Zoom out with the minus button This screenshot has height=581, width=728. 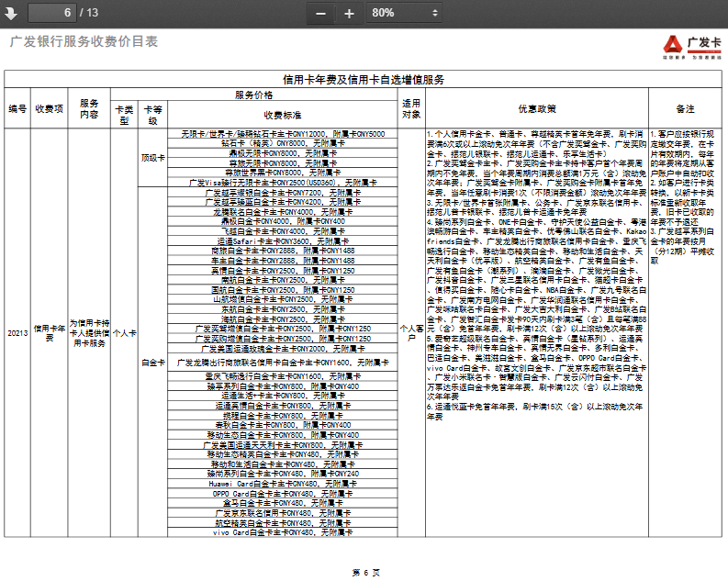320,13
